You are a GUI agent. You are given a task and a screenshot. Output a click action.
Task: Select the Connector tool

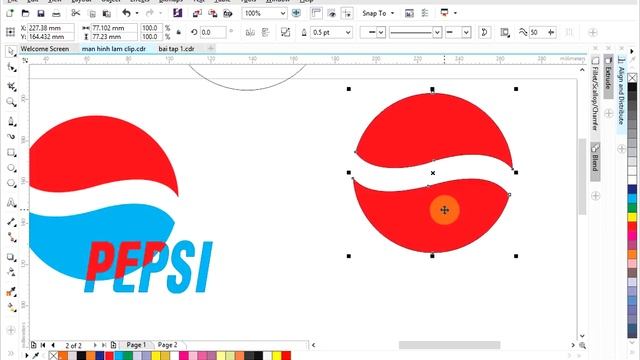click(11, 237)
